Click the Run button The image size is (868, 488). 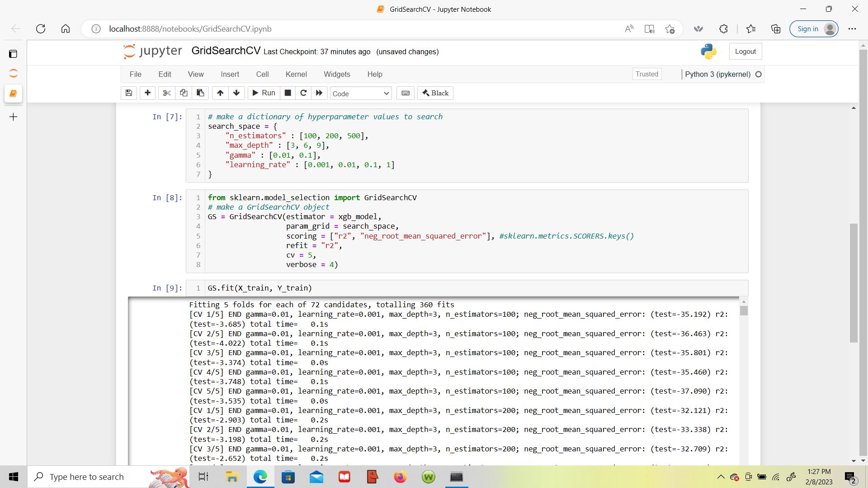(x=264, y=93)
